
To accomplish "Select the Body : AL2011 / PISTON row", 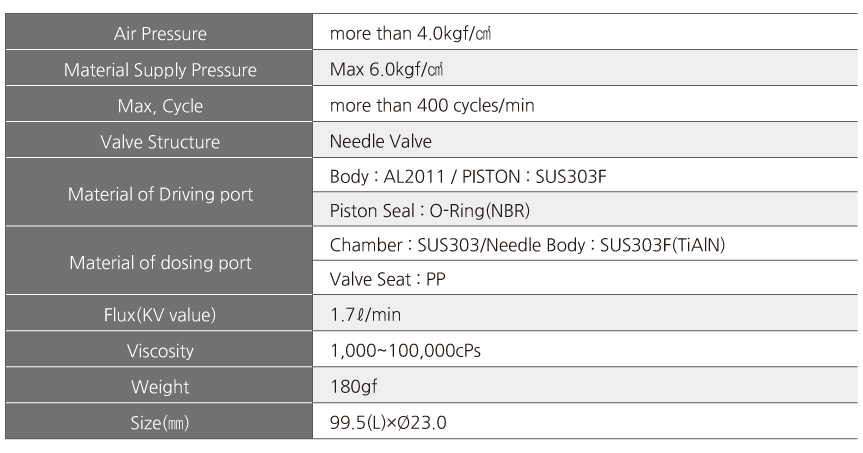I will pos(585,176).
